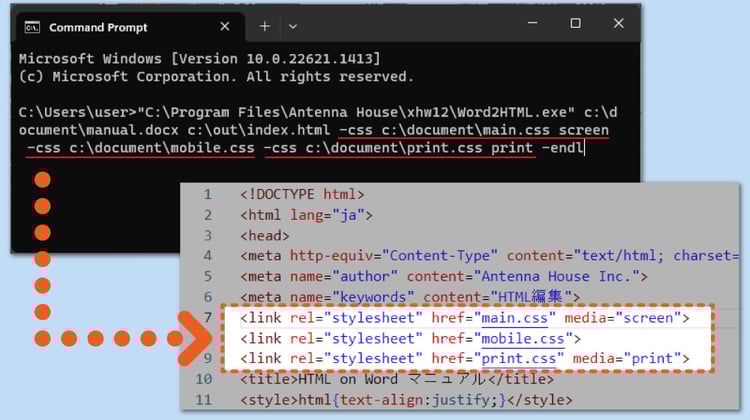Click the title HTML on Word line
Image resolution: width=750 pixels, height=420 pixels.
point(397,379)
